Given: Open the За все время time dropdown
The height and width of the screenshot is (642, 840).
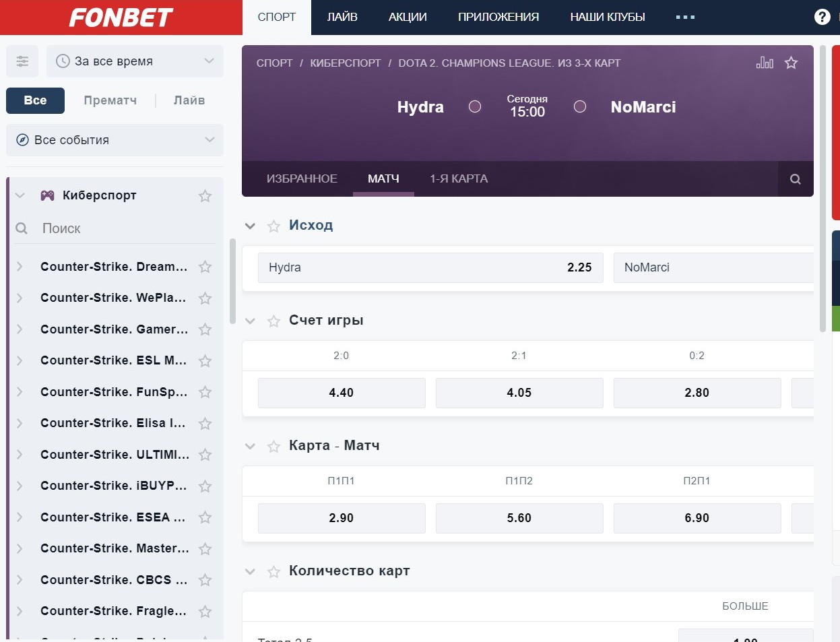Looking at the screenshot, I should (x=135, y=61).
